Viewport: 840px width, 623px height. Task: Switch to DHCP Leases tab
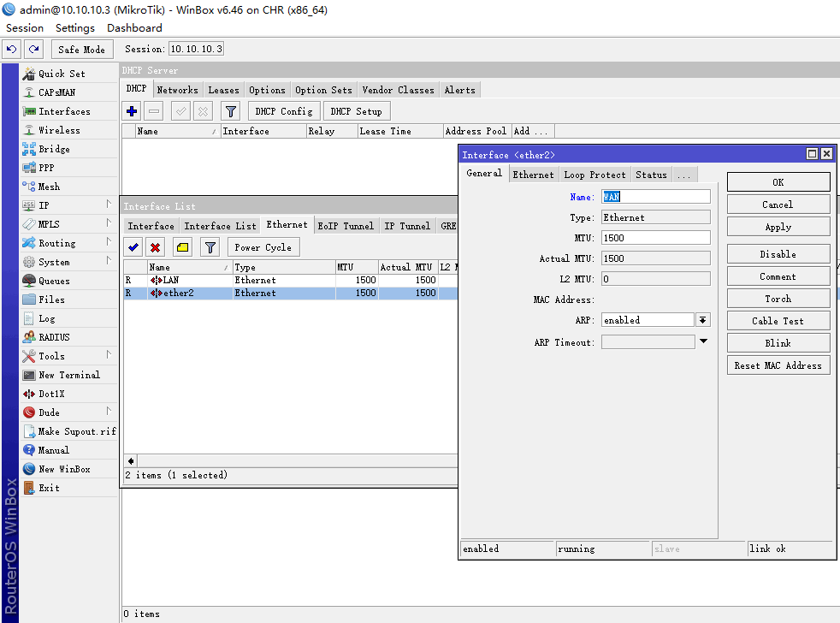(x=223, y=90)
